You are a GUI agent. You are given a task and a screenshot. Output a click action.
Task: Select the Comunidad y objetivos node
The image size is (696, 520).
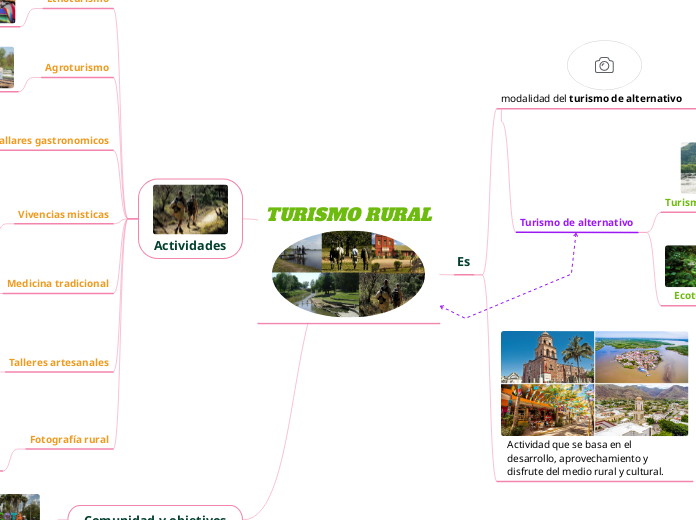pyautogui.click(x=155, y=514)
